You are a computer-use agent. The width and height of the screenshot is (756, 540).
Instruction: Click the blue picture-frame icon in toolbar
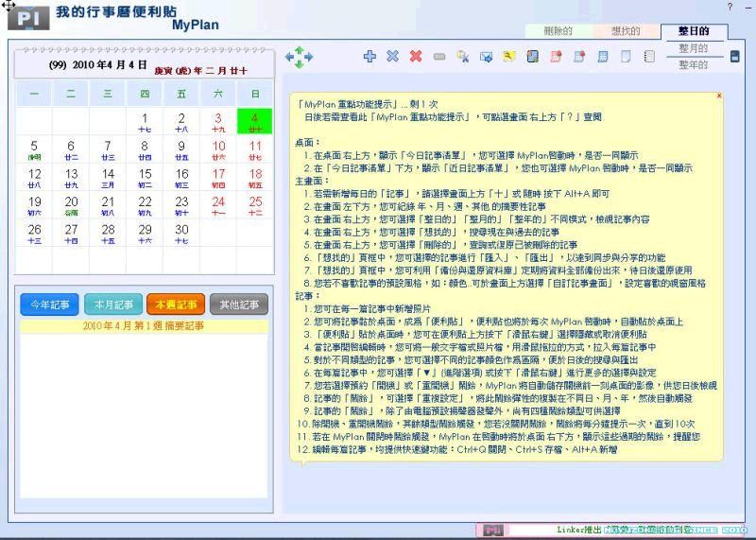tap(532, 56)
